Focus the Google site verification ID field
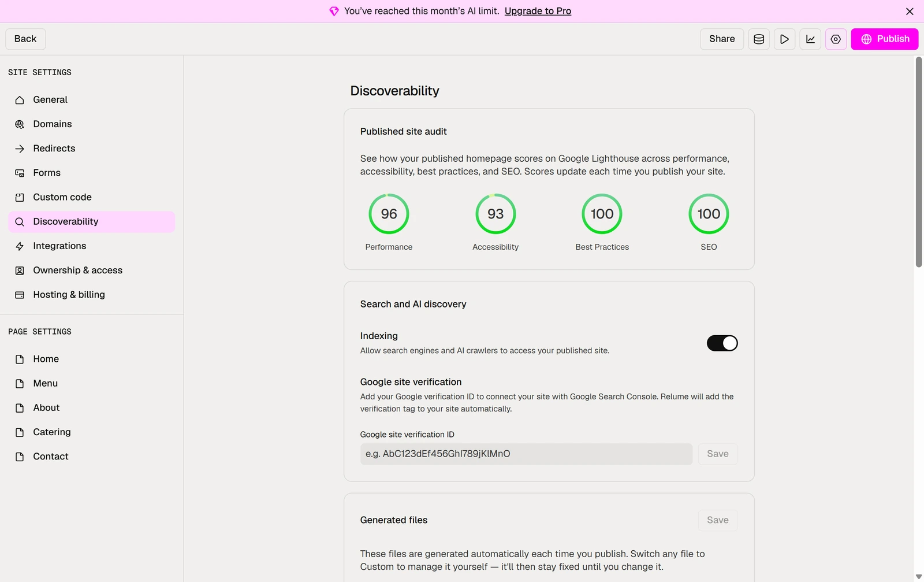 [526, 454]
